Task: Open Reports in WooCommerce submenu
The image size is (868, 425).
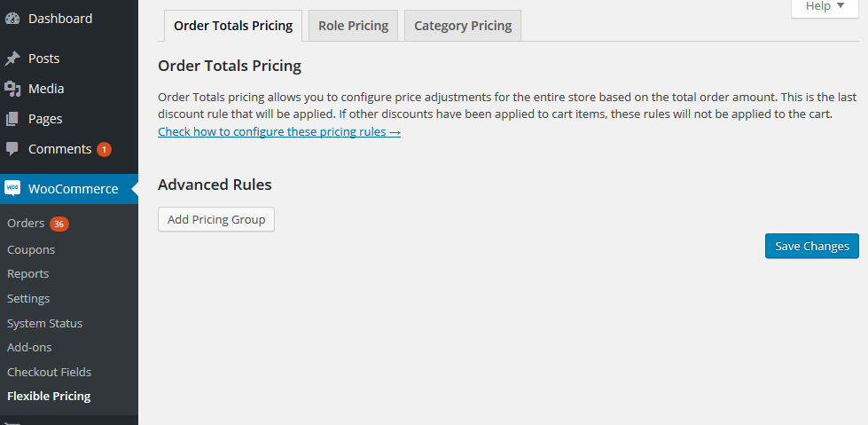Action: coord(27,274)
